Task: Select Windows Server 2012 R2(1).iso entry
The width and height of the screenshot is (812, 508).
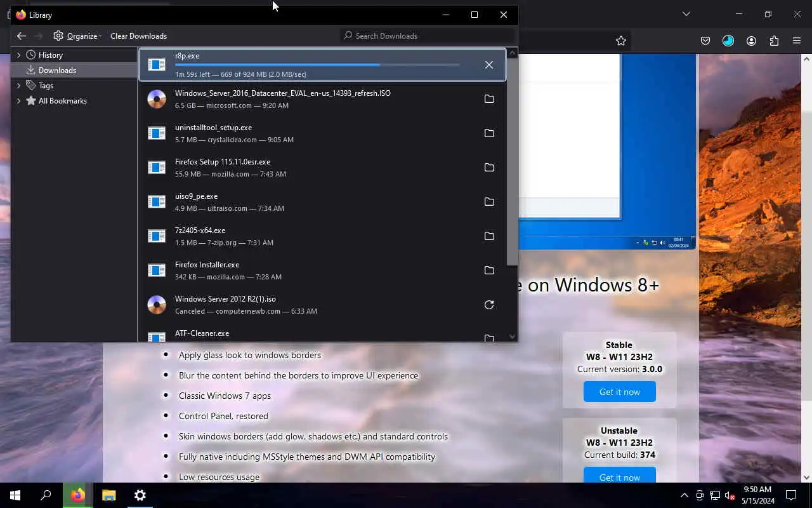Action: tap(322, 305)
